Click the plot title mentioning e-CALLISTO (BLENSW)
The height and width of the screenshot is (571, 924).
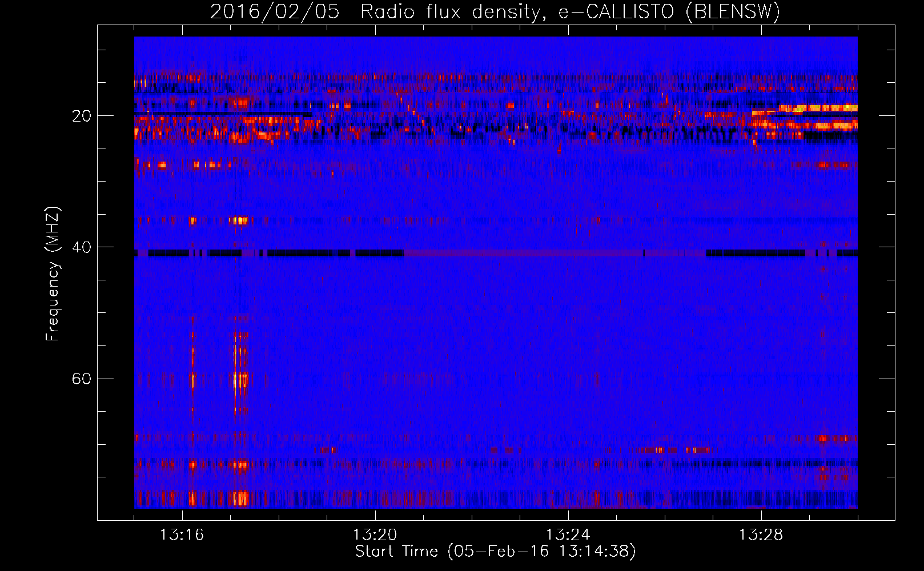pos(495,11)
